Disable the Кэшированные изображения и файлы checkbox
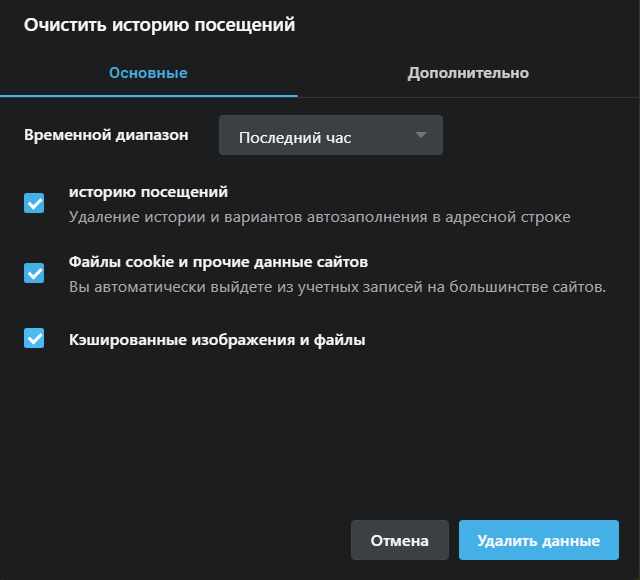The image size is (640, 580). (35, 339)
